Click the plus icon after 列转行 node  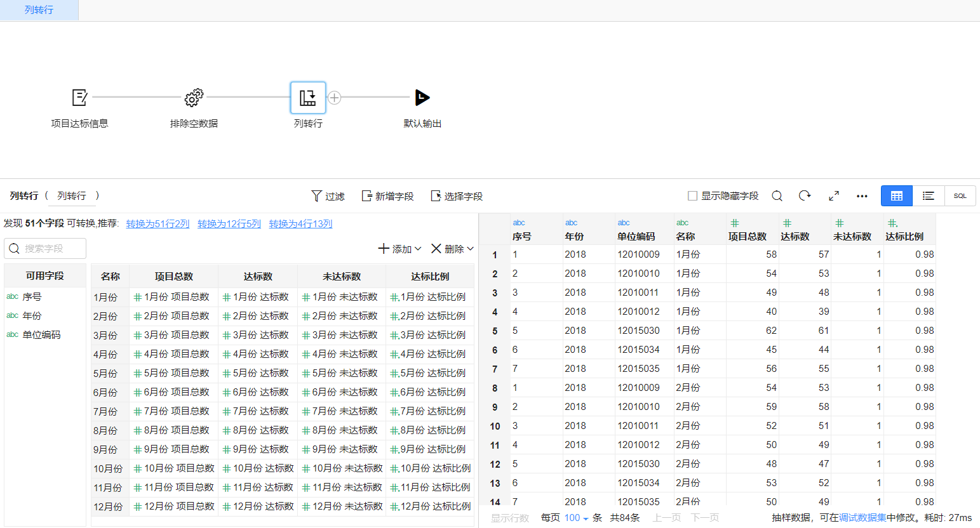click(x=334, y=98)
